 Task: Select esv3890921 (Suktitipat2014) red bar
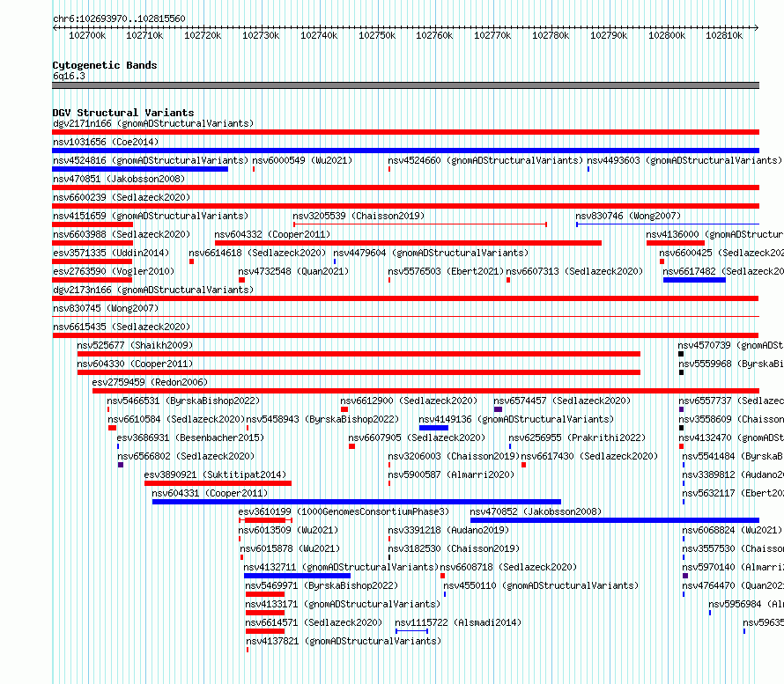tap(218, 483)
